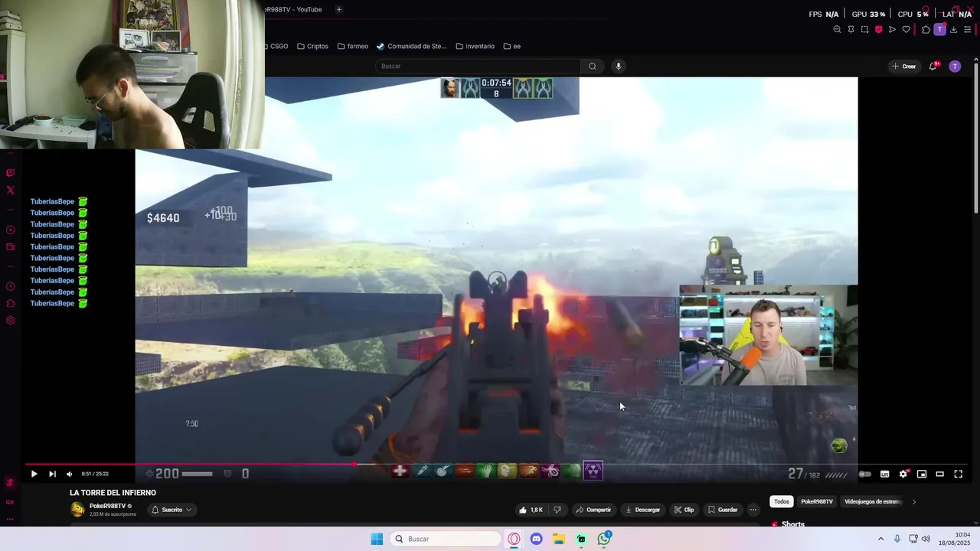Open the sidebar three-dots menu

pyautogui.click(x=10, y=519)
